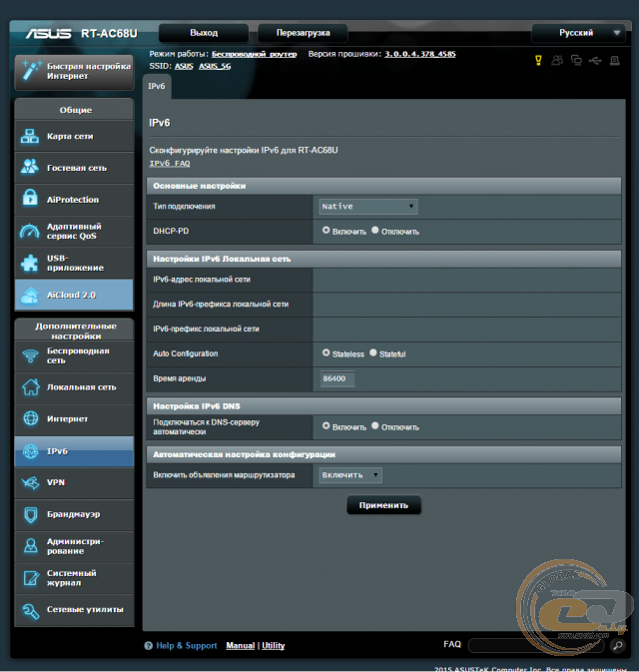Viewport: 639px width, 672px height.
Task: Click the printer status icon in header
Action: click(x=615, y=61)
